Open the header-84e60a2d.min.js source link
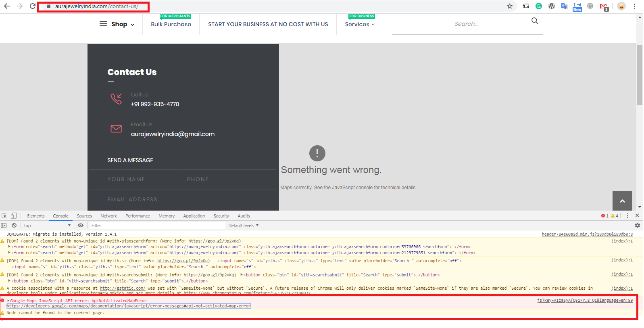 pyautogui.click(x=587, y=234)
